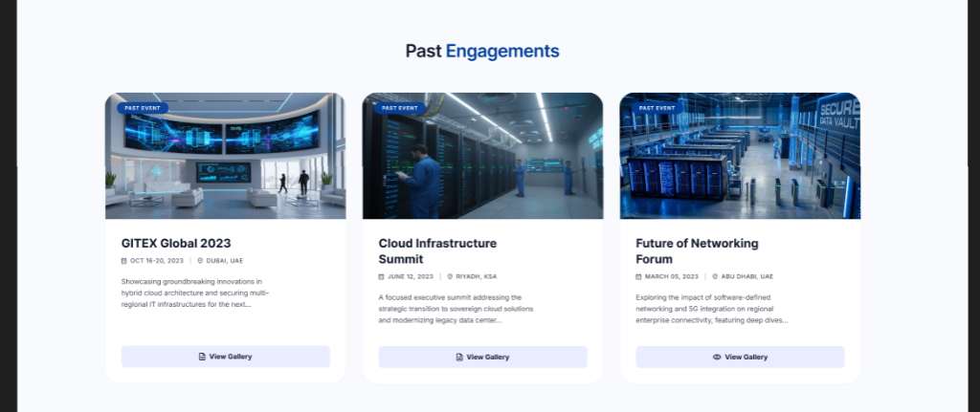Click the calendar icon beside June 12, 2023
980x412 pixels.
[x=381, y=276]
